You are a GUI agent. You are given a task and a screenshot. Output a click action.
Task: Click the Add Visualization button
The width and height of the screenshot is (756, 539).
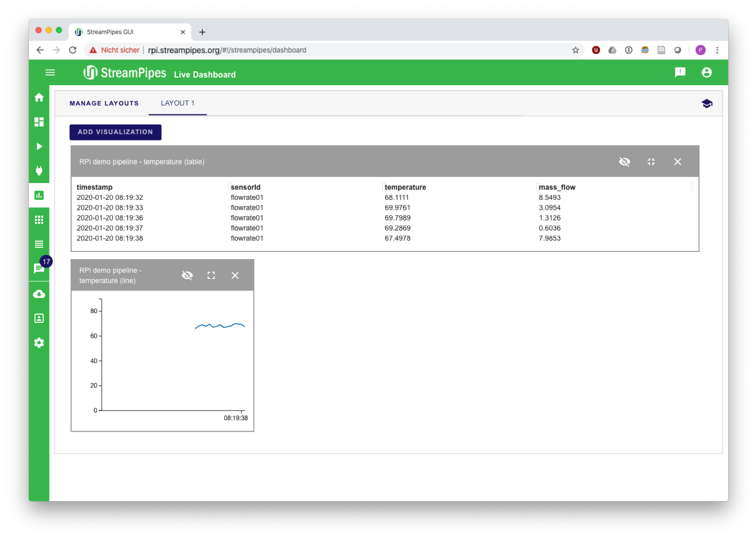point(116,132)
